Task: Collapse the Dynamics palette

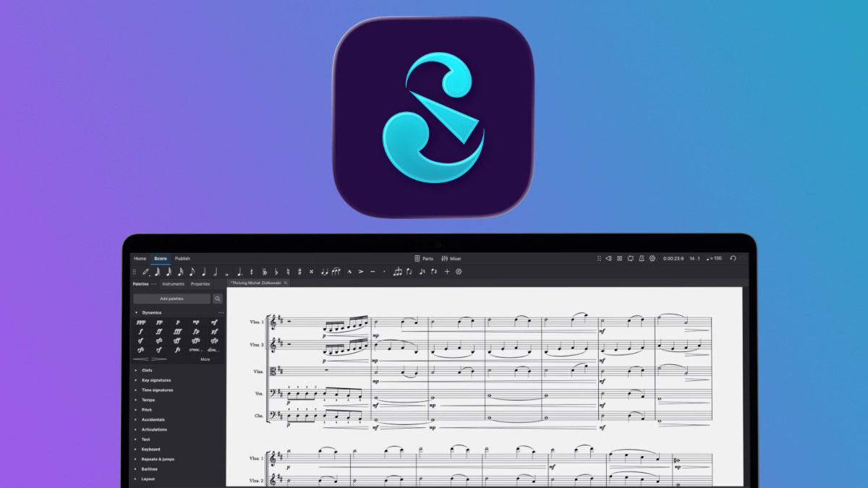Action: pyautogui.click(x=136, y=312)
